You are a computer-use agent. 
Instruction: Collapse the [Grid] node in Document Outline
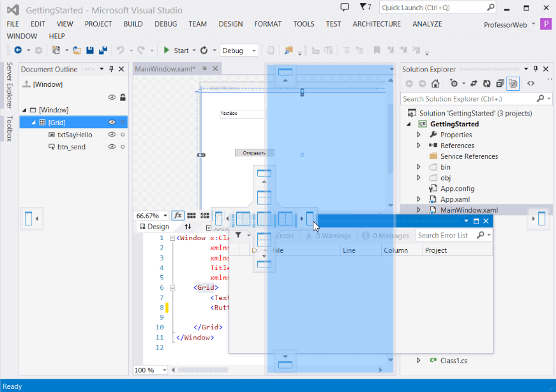pyautogui.click(x=33, y=123)
